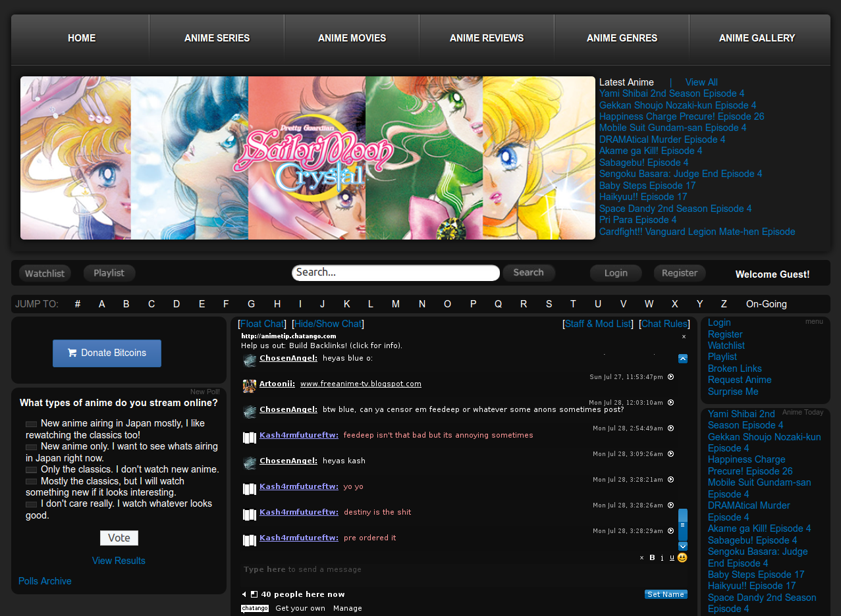
Task: Open the Chat Rules link
Action: pos(665,324)
